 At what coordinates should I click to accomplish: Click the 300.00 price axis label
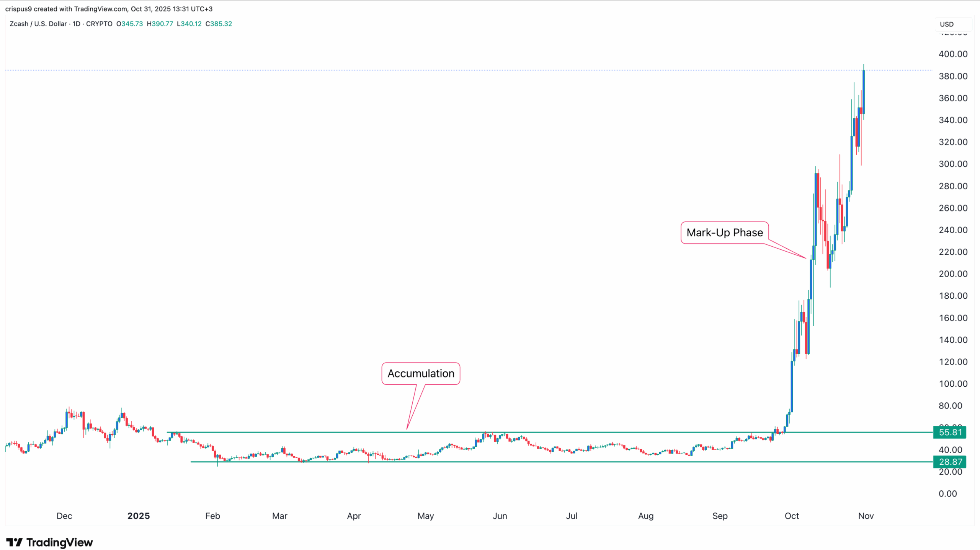click(x=953, y=164)
